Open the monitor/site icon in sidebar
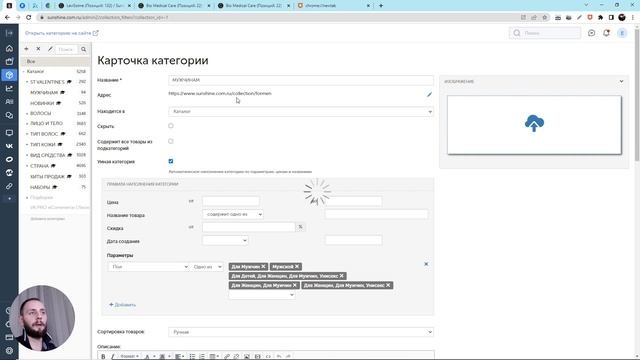 coord(9,133)
